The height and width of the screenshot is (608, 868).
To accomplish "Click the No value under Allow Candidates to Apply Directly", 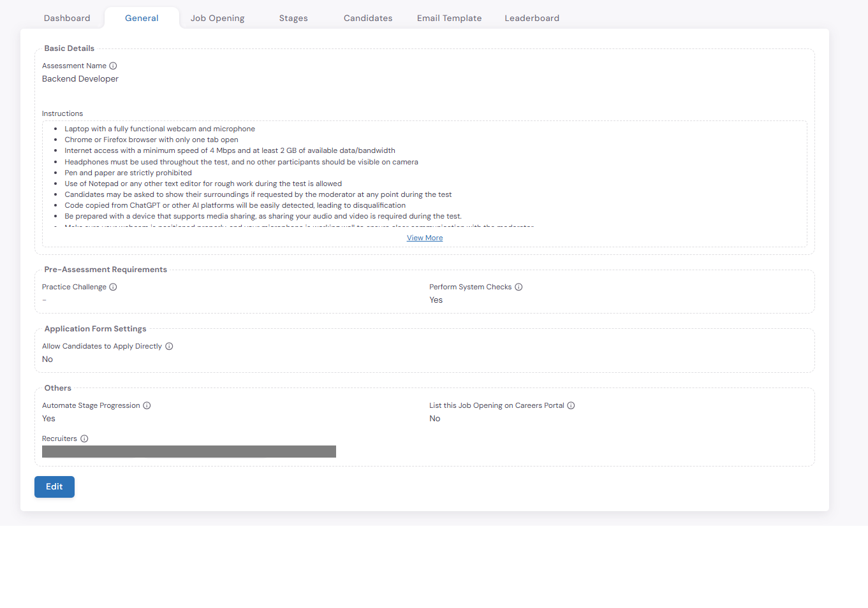I will coord(48,359).
